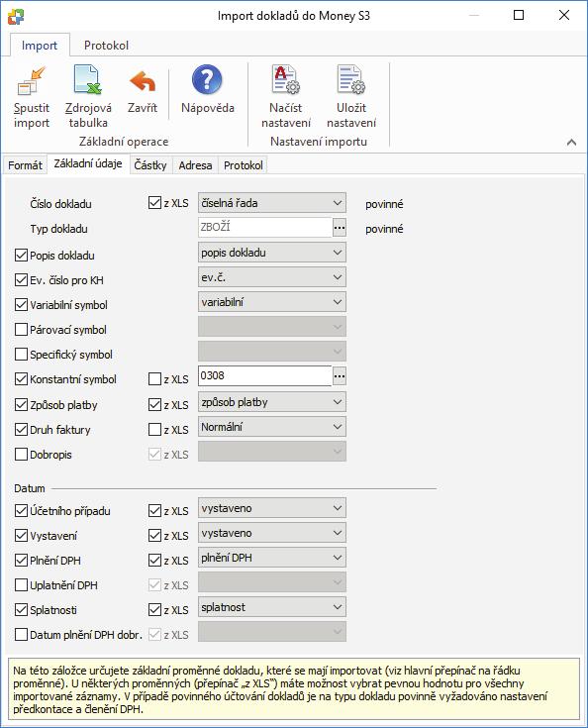This screenshot has height=728, width=588.
Task: Switch to the Adresa tab
Action: click(x=195, y=165)
